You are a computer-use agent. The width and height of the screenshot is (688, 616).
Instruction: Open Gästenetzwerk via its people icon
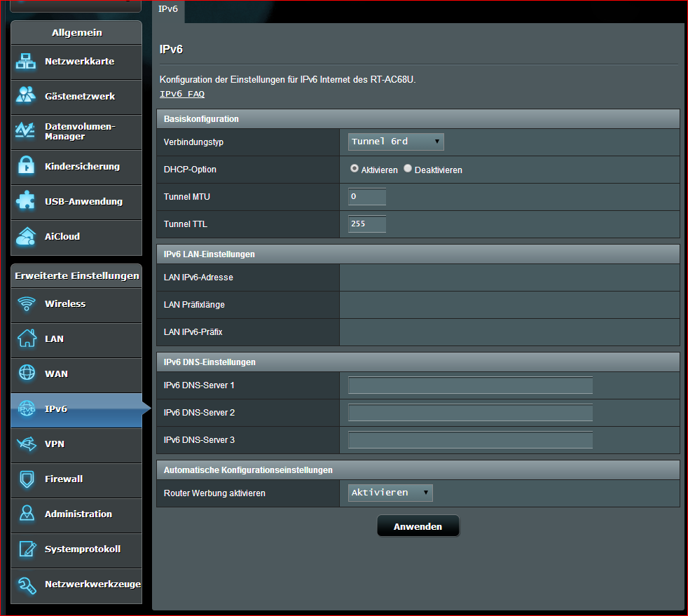coord(26,96)
